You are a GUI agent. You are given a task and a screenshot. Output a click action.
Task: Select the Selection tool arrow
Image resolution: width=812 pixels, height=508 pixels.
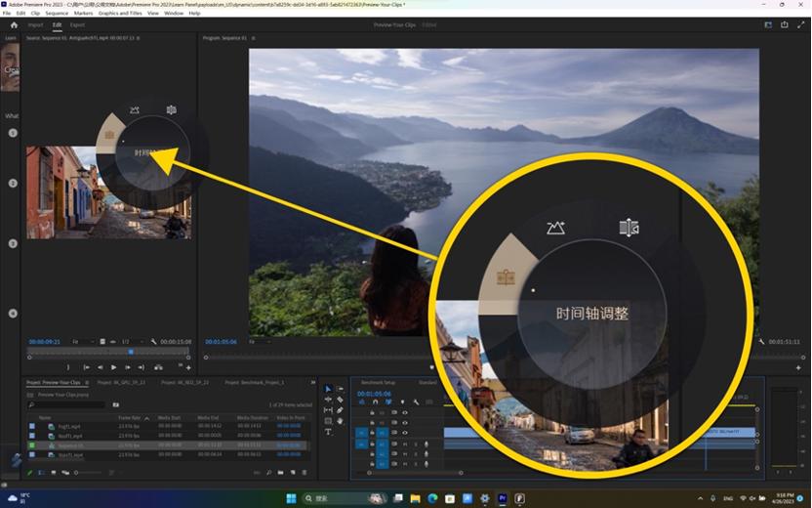(328, 389)
